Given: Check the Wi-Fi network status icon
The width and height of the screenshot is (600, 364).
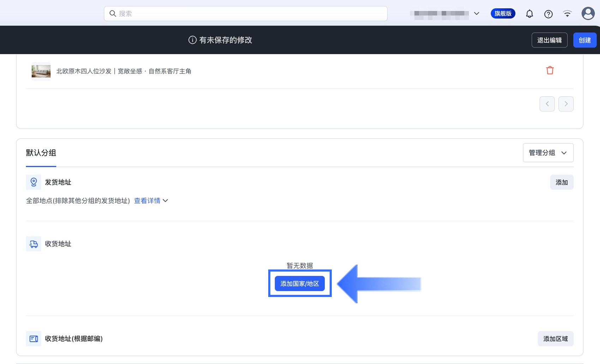Looking at the screenshot, I should [567, 14].
